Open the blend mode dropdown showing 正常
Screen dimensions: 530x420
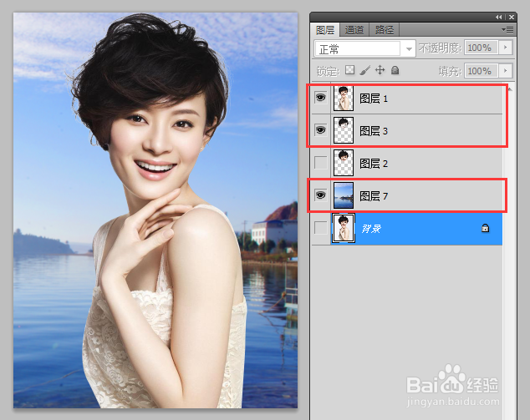(364, 49)
